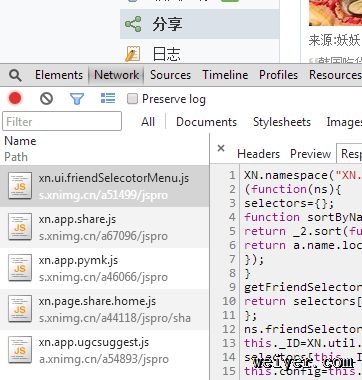362x380 pixels.
Task: Toggle the red record network log button
Action: pos(15,98)
